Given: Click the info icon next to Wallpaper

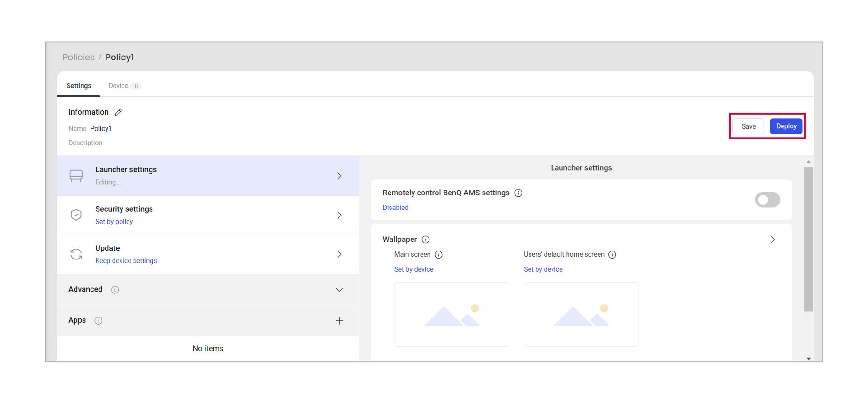Looking at the screenshot, I should 425,240.
